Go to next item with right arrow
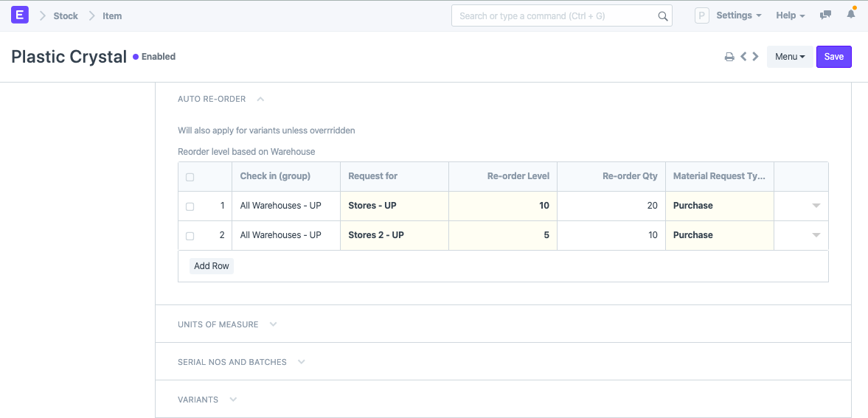The image size is (868, 418). (x=755, y=57)
